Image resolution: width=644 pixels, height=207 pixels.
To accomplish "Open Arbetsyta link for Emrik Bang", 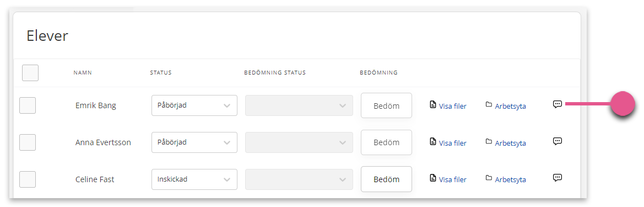I will 511,106.
